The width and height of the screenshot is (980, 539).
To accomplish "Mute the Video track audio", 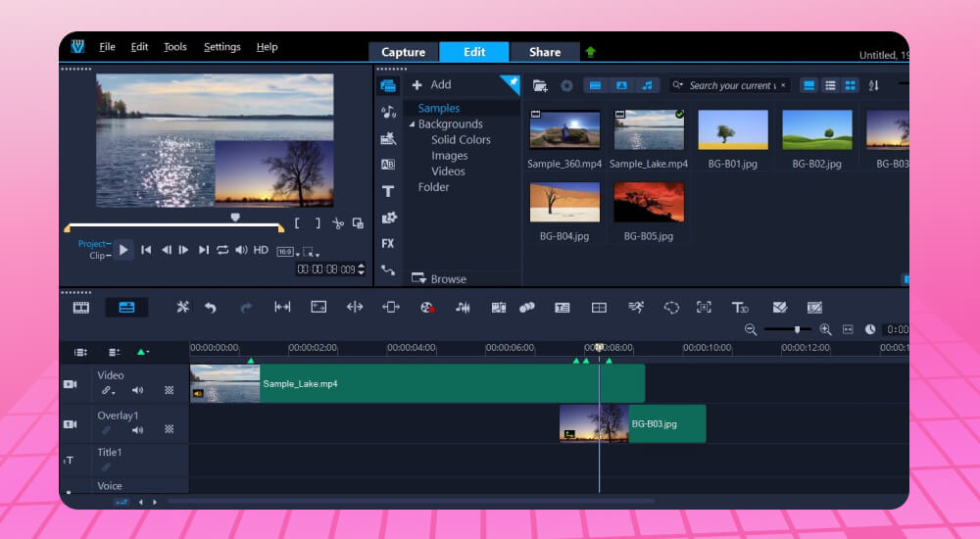I will (137, 390).
